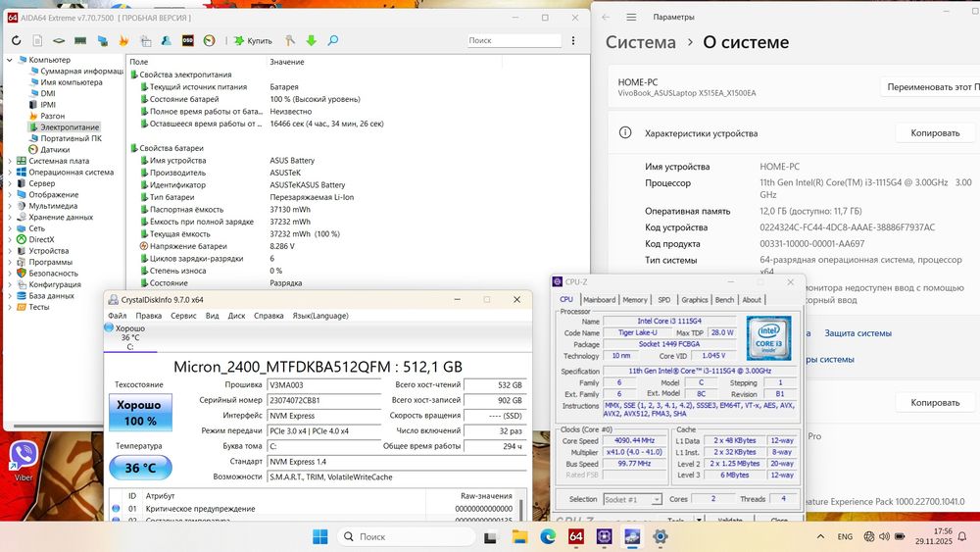Image resolution: width=980 pixels, height=552 pixels.
Task: Open Язык(Language) menu in CrystalDiskInfo
Action: coord(320,316)
